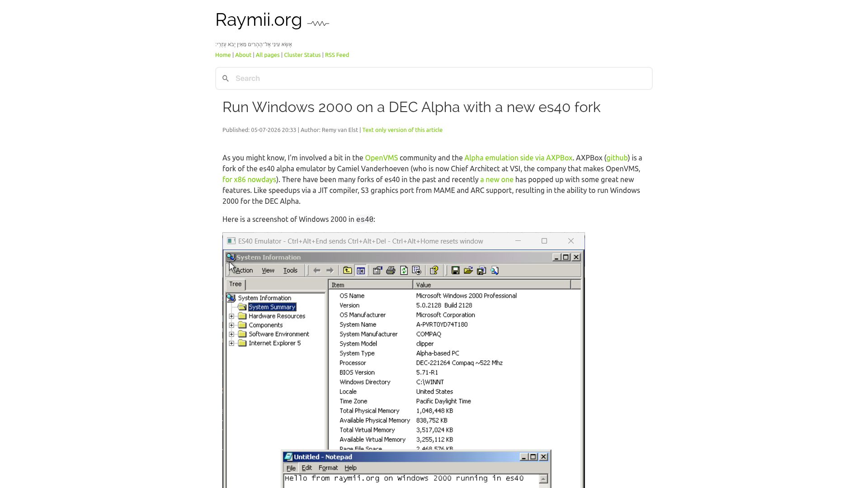Open the View menu in System Information
This screenshot has height=488, width=868.
point(268,271)
